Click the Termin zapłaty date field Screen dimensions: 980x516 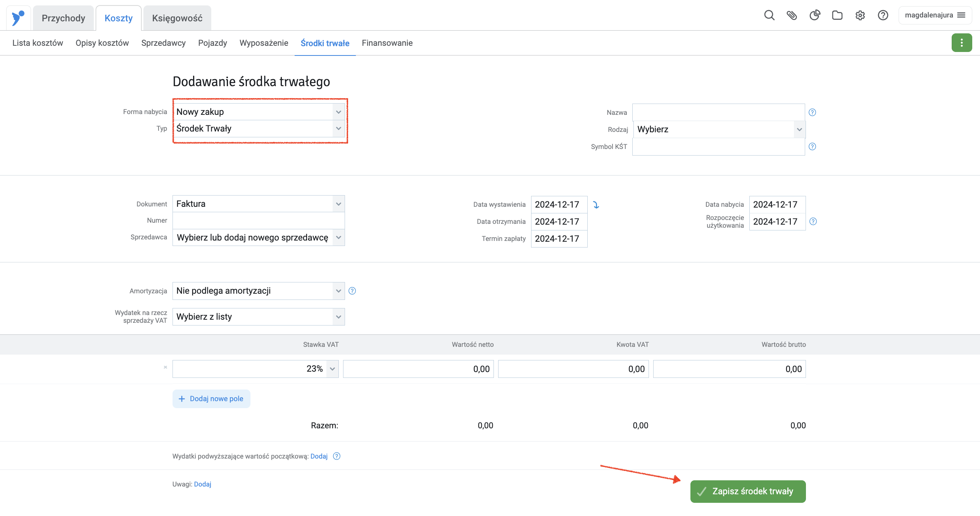pyautogui.click(x=559, y=239)
